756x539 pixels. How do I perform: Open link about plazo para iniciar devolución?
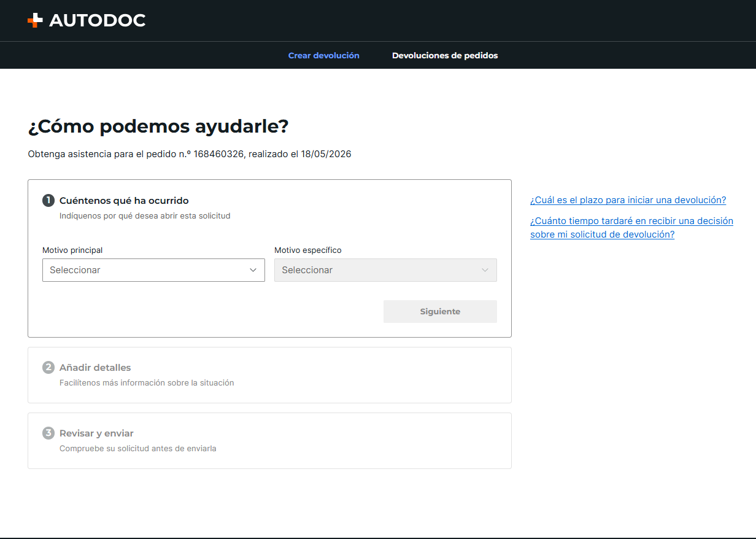pyautogui.click(x=628, y=200)
